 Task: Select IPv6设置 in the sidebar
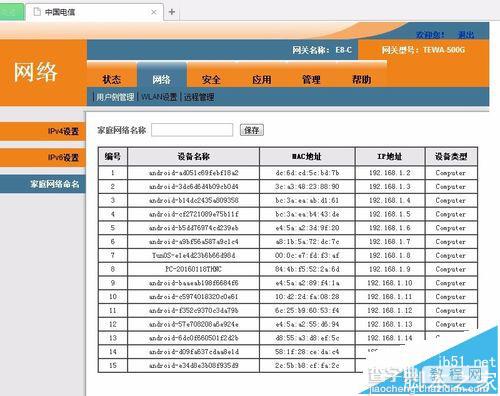point(43,157)
